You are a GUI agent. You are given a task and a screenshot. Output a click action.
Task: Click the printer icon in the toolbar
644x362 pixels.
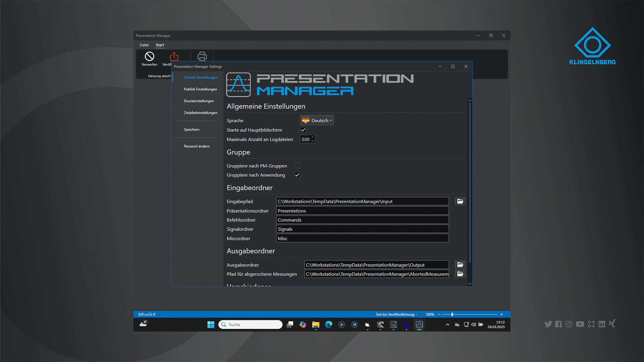click(202, 56)
